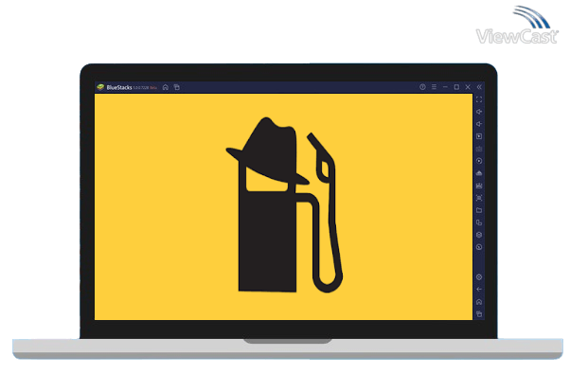Increase volume using upper speaker icon
Image resolution: width=570 pixels, height=392 pixels.
click(x=479, y=112)
